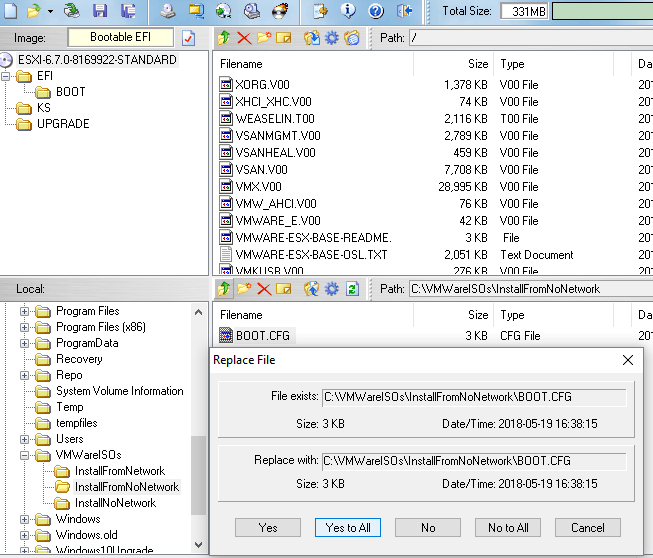Click Rename icon in image pane toolbar
Screen dimensions: 653x558
click(x=284, y=38)
